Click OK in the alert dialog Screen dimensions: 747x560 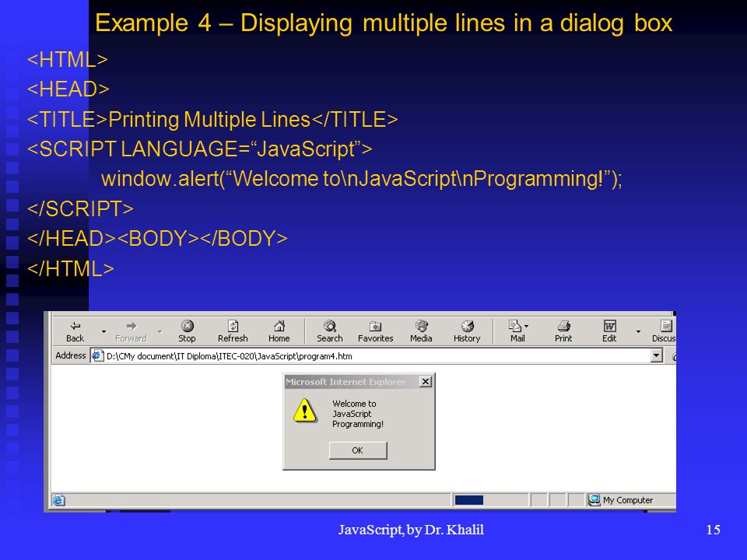coord(358,450)
